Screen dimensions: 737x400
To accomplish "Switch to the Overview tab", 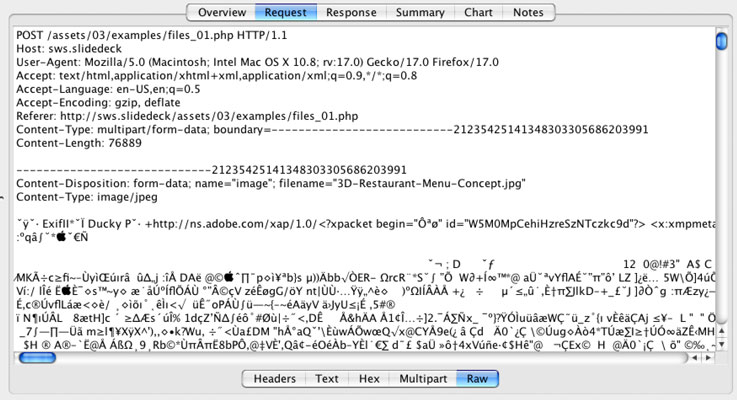I will tap(220, 13).
